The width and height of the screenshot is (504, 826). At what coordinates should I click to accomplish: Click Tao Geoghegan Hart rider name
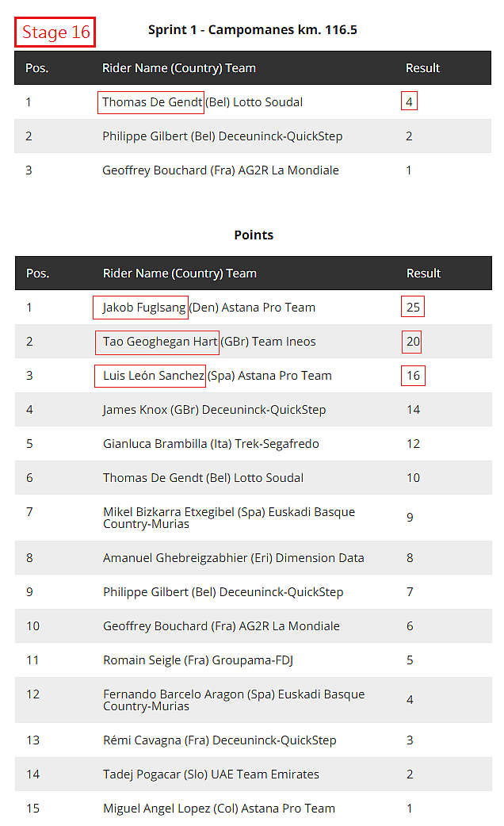pos(158,342)
